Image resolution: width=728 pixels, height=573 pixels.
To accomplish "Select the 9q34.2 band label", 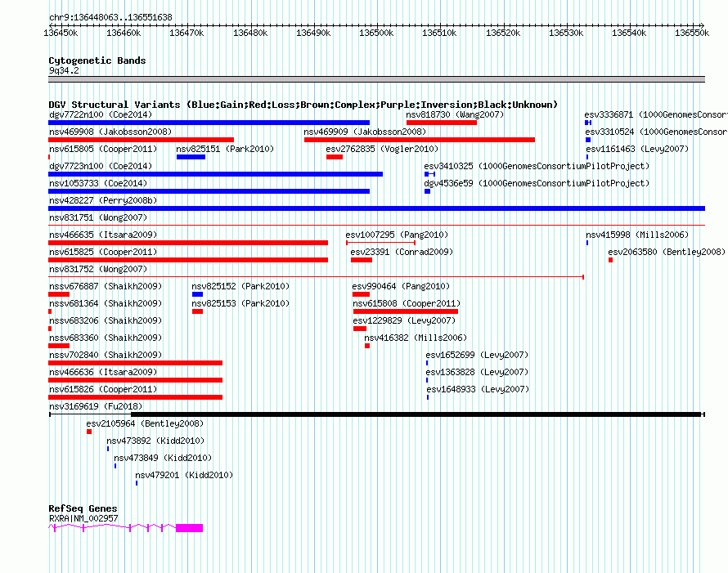I will 64,70.
